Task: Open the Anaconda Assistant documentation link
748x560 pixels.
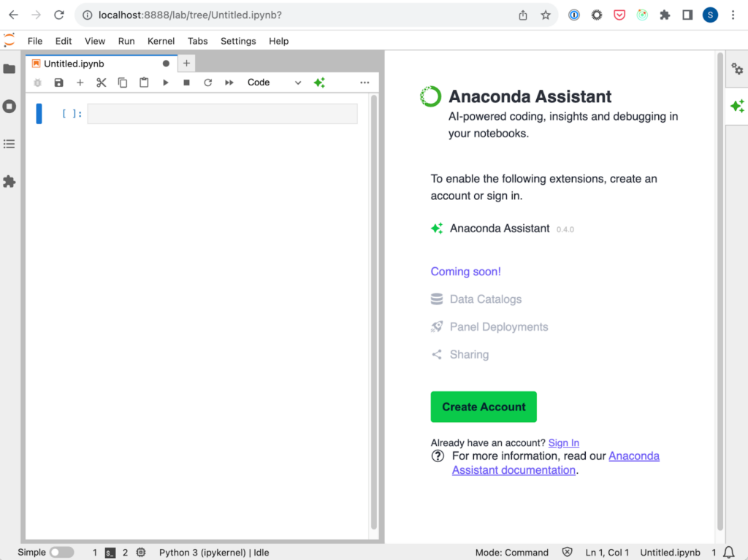Action: tap(556, 463)
